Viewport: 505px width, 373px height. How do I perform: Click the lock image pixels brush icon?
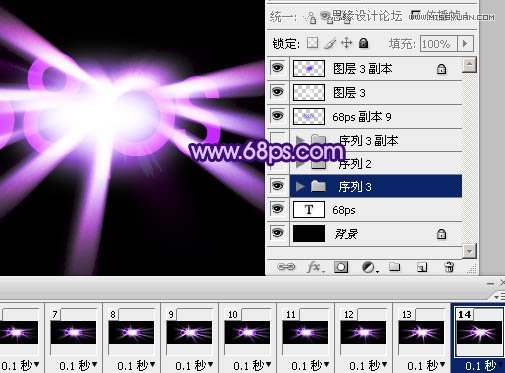tap(330, 43)
